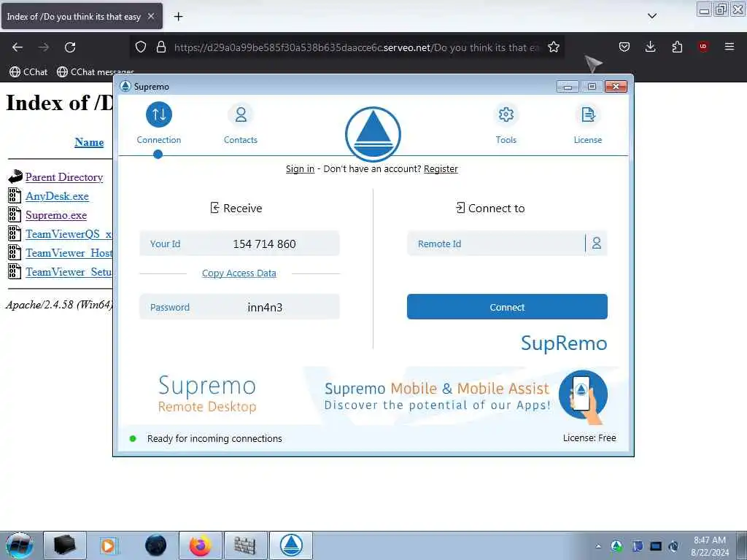Maximize the Supremo window
Image resolution: width=747 pixels, height=560 pixels.
point(592,87)
